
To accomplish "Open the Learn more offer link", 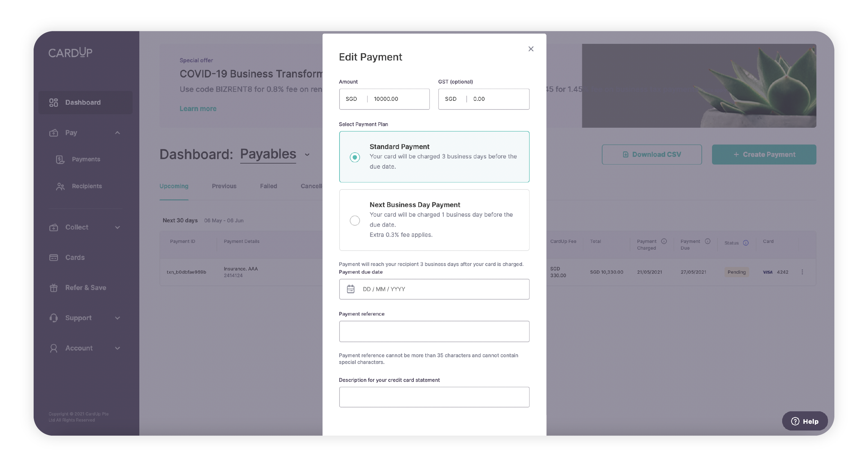I will point(198,109).
